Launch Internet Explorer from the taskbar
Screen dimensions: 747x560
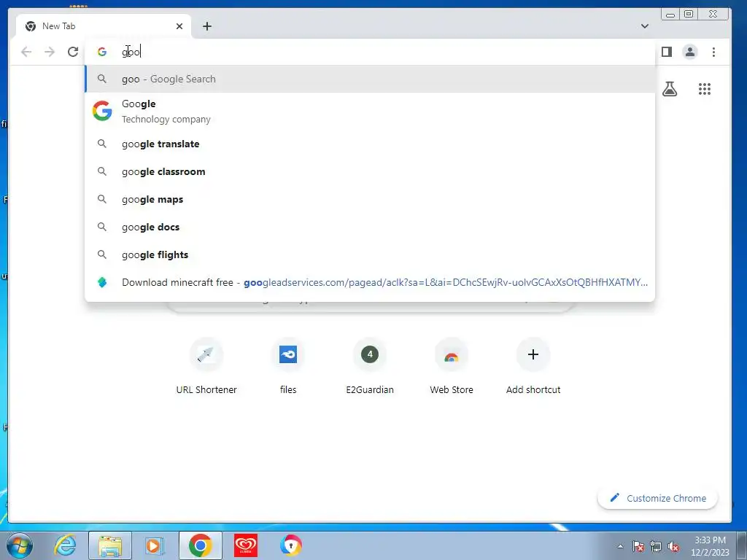pos(65,545)
